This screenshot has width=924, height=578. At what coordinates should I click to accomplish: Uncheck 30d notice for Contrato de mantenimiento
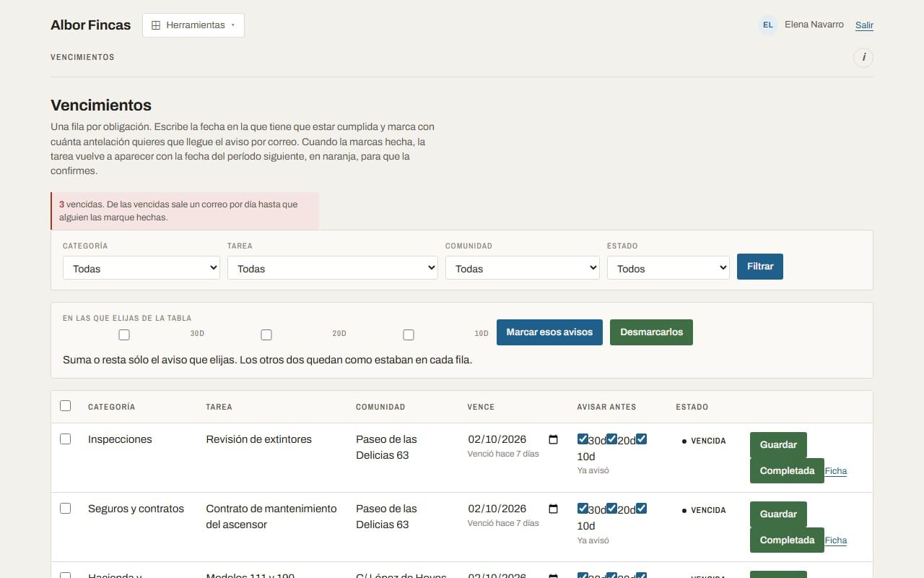[583, 509]
